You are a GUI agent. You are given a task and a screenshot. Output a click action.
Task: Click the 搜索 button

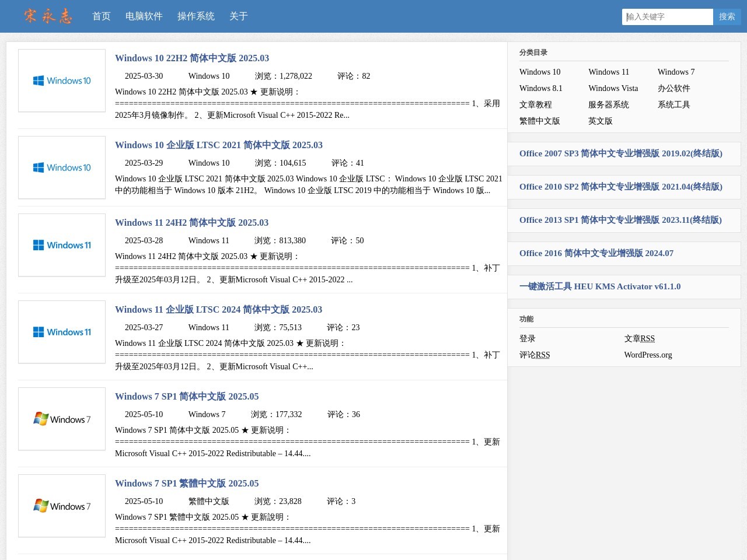(727, 17)
